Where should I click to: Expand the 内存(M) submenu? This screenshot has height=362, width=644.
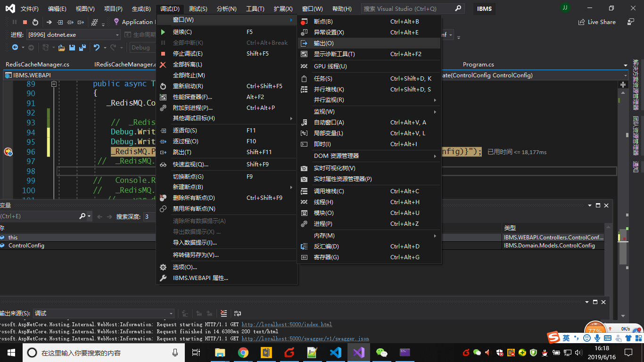[x=369, y=236]
